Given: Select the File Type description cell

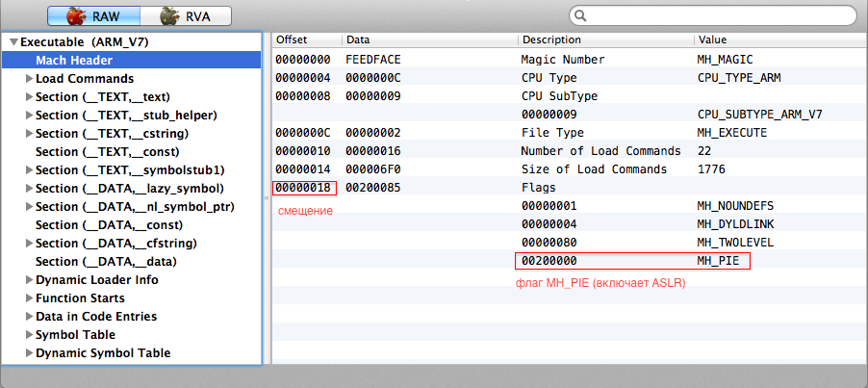Looking at the screenshot, I should click(552, 133).
